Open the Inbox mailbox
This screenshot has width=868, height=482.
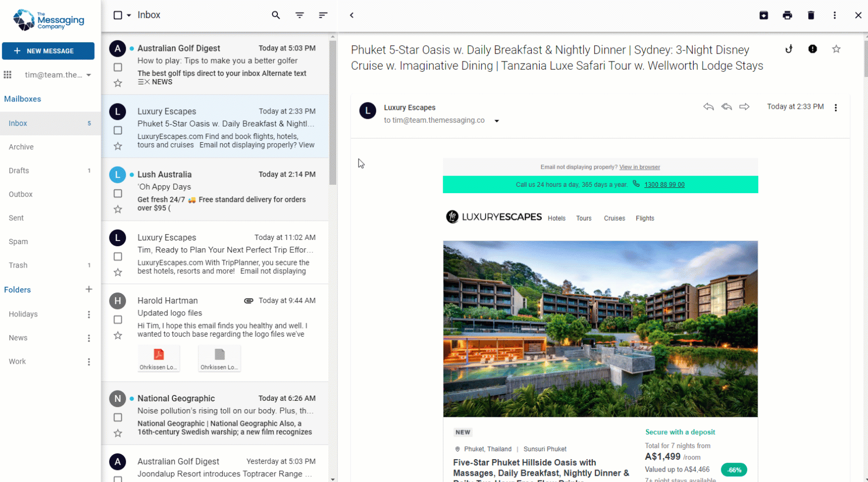50,123
